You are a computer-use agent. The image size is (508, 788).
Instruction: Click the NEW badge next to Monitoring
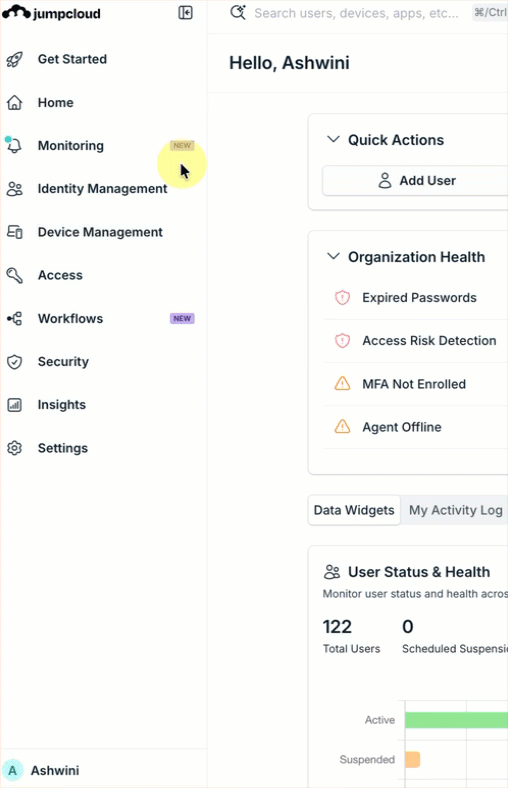pyautogui.click(x=182, y=145)
